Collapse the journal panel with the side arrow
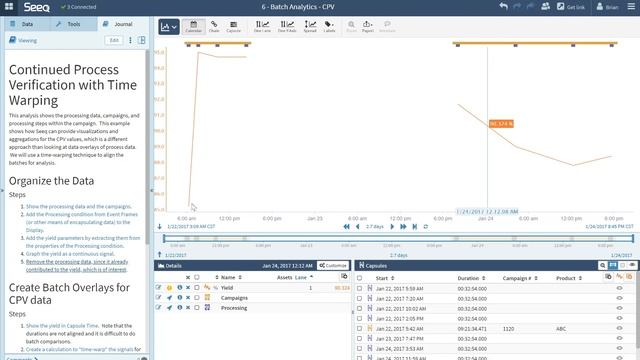 [152, 190]
